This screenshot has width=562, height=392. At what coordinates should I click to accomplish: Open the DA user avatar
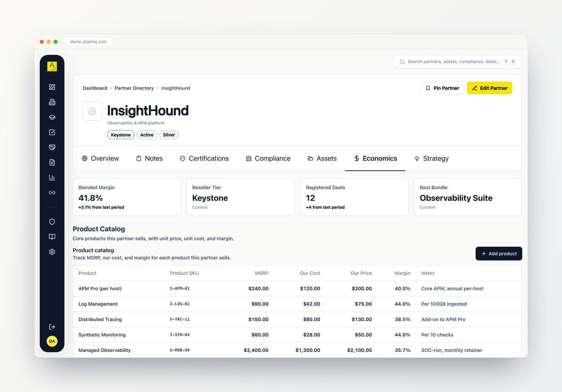pos(52,341)
